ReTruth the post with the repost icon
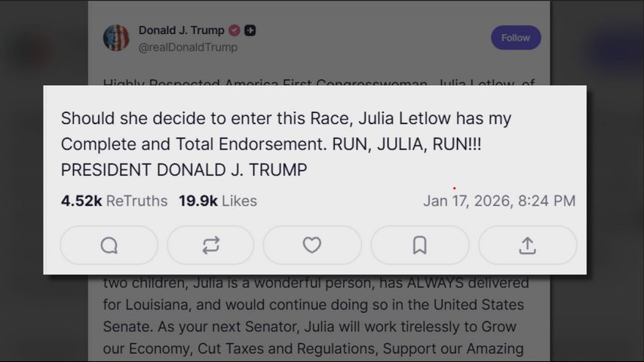This screenshot has height=362, width=644. coord(211,245)
